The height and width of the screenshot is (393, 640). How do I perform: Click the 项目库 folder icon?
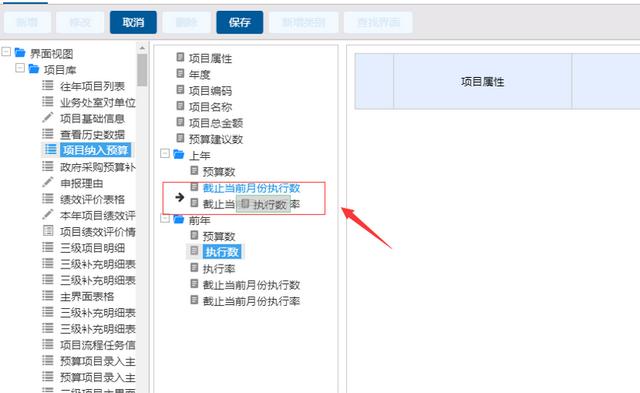pos(34,69)
